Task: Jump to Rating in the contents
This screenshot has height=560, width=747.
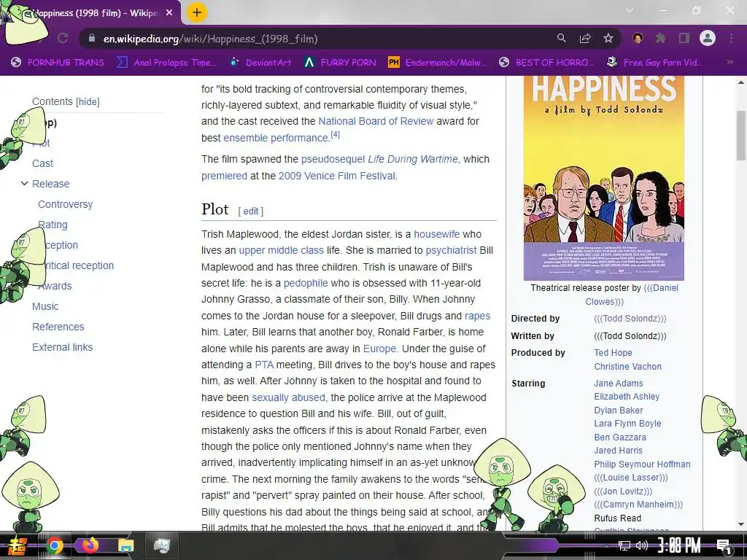Action: click(x=53, y=225)
